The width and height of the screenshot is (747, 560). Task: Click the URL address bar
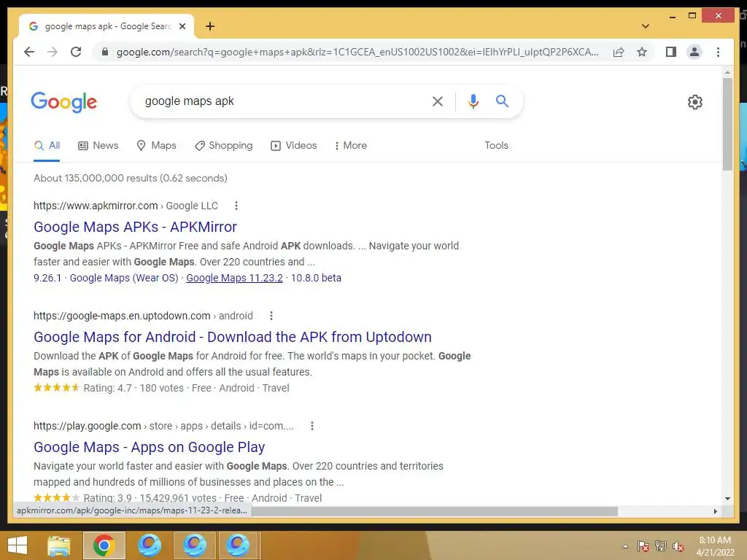click(357, 52)
